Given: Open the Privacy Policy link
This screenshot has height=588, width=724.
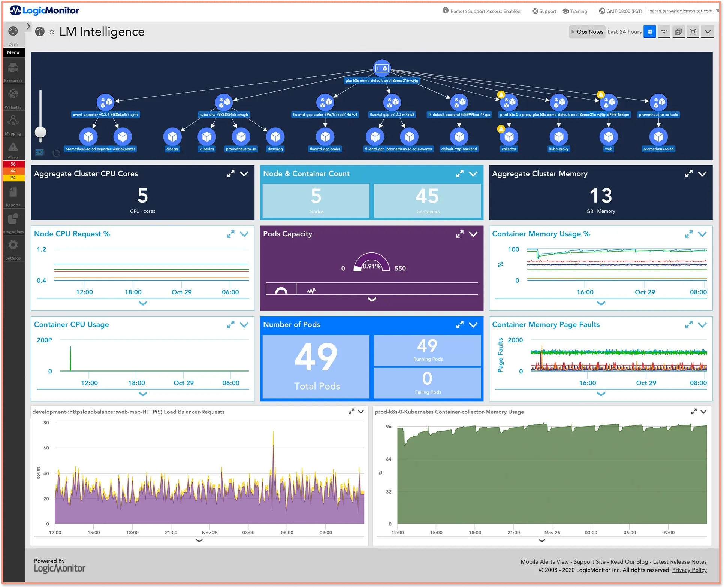Looking at the screenshot, I should pyautogui.click(x=690, y=570).
